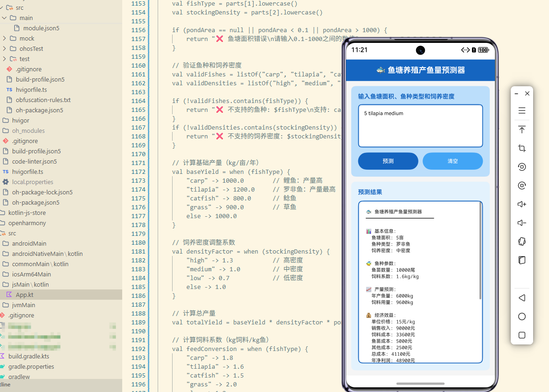The height and width of the screenshot is (392, 549).
Task: Click the emulator recent apps square button
Action: [x=521, y=335]
